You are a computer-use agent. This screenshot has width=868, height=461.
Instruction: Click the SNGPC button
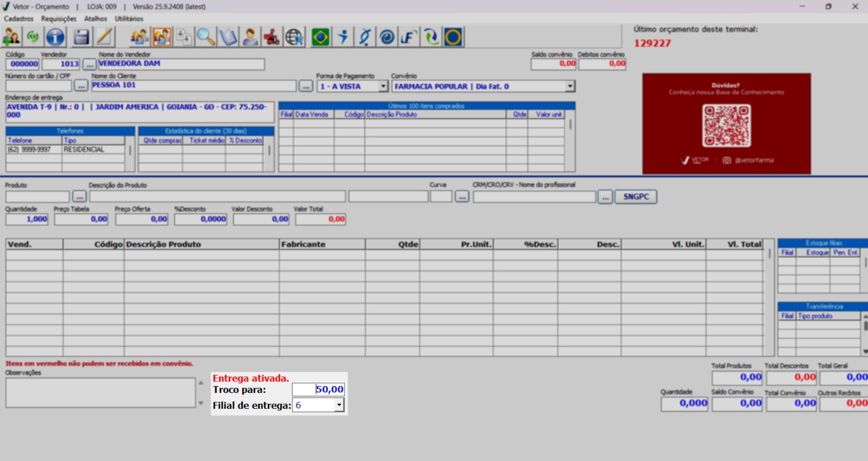tap(636, 197)
